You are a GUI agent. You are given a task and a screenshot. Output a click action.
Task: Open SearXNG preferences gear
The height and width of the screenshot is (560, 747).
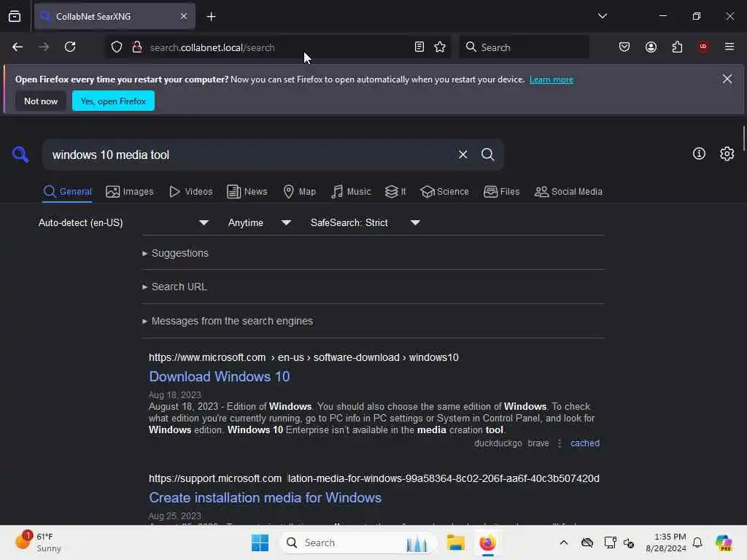pyautogui.click(x=727, y=154)
